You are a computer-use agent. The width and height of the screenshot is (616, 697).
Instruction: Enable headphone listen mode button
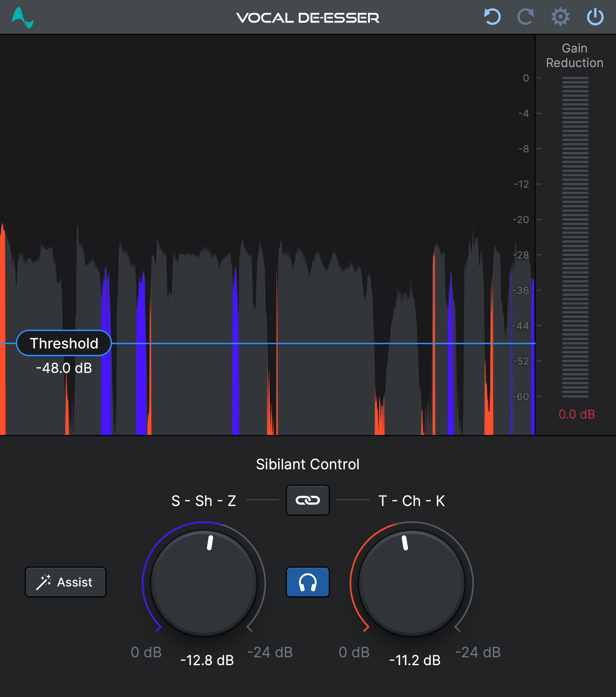(x=307, y=582)
